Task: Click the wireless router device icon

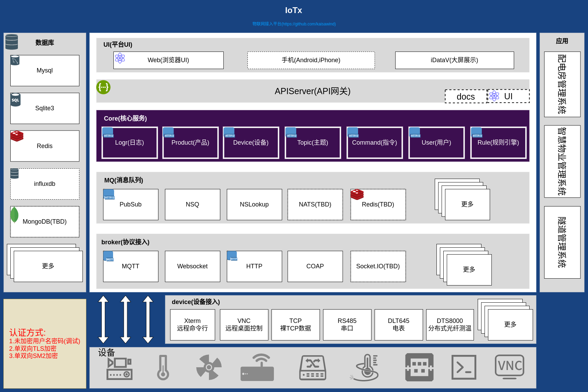Action: [x=257, y=368]
